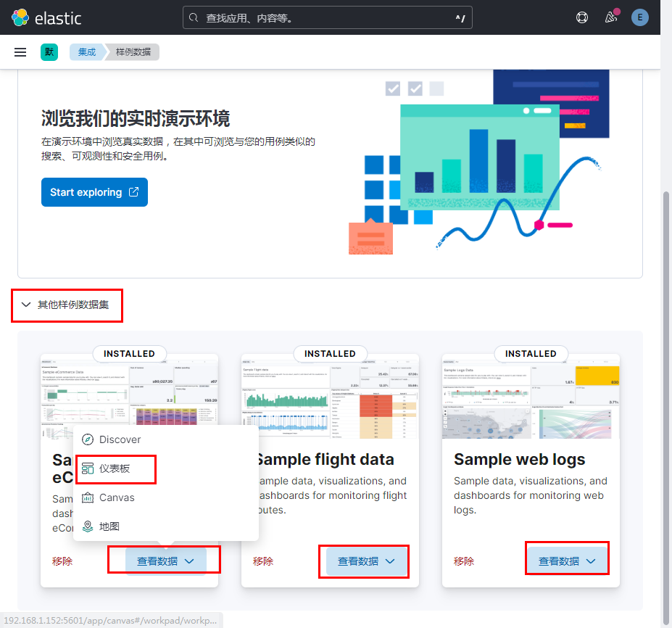Click 移除 on Sample flight data card
672x628 pixels.
[x=262, y=561]
